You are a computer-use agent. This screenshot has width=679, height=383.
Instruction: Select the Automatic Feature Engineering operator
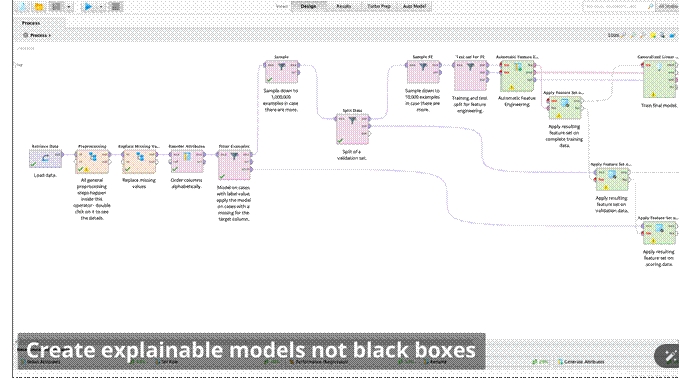[x=517, y=75]
